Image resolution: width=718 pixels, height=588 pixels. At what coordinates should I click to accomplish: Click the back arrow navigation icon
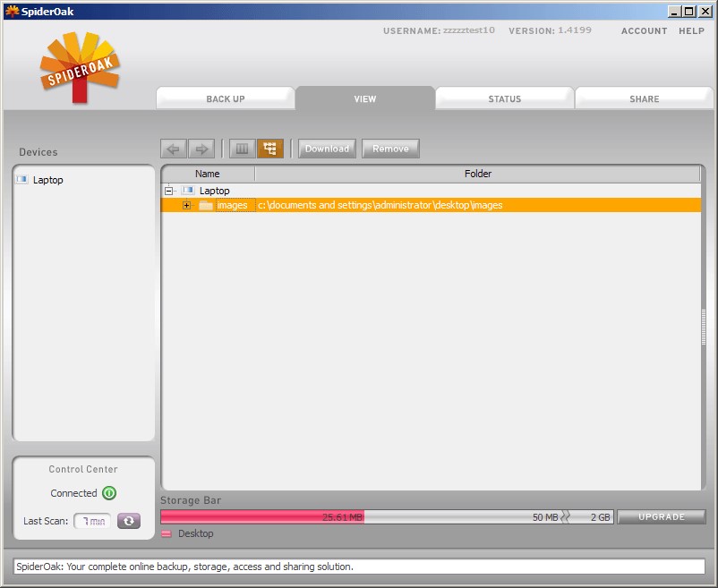[174, 149]
